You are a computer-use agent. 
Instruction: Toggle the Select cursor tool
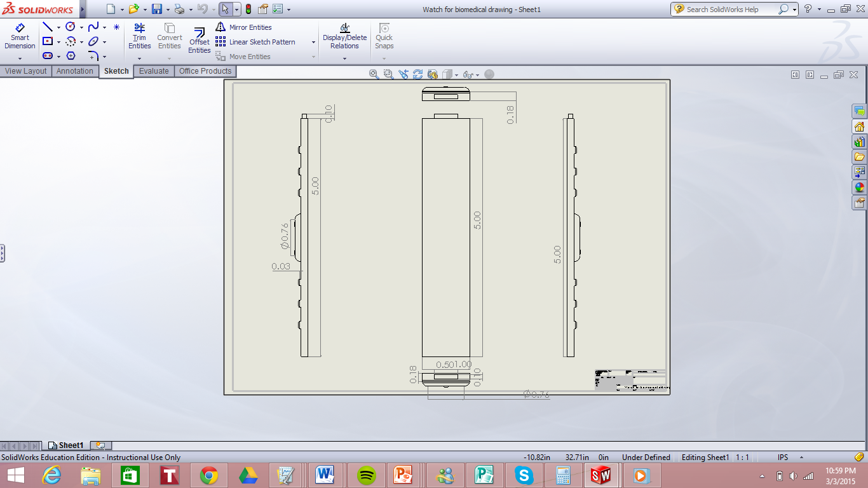[x=224, y=10]
